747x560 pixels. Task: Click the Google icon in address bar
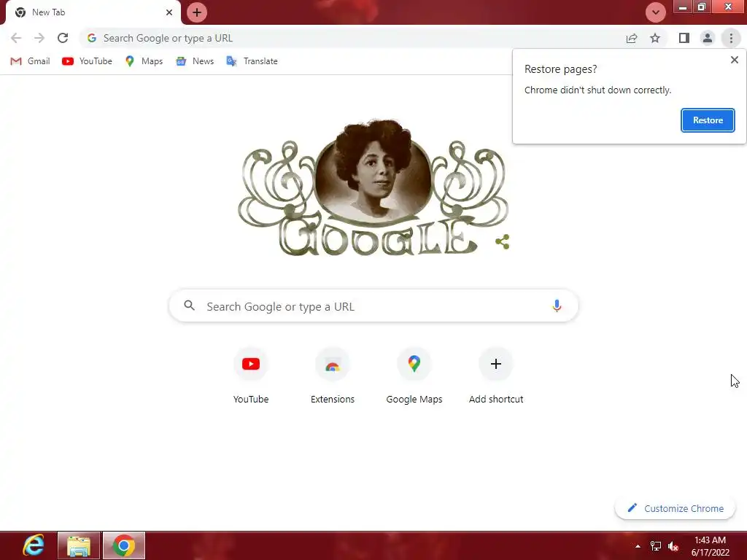click(x=91, y=38)
